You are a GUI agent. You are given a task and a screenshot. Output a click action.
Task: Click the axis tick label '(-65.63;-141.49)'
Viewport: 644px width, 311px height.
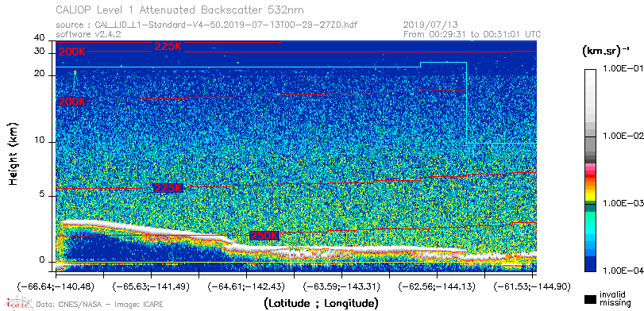152,286
